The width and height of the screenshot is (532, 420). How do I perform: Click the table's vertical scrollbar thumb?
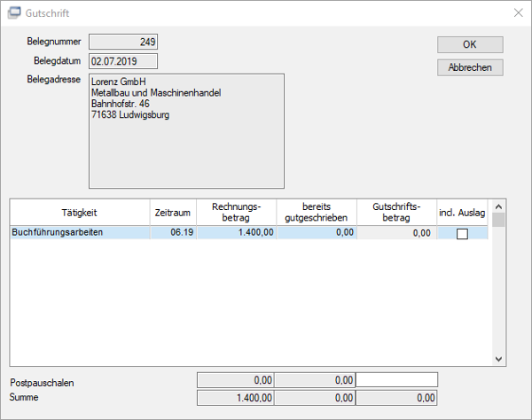pos(498,220)
